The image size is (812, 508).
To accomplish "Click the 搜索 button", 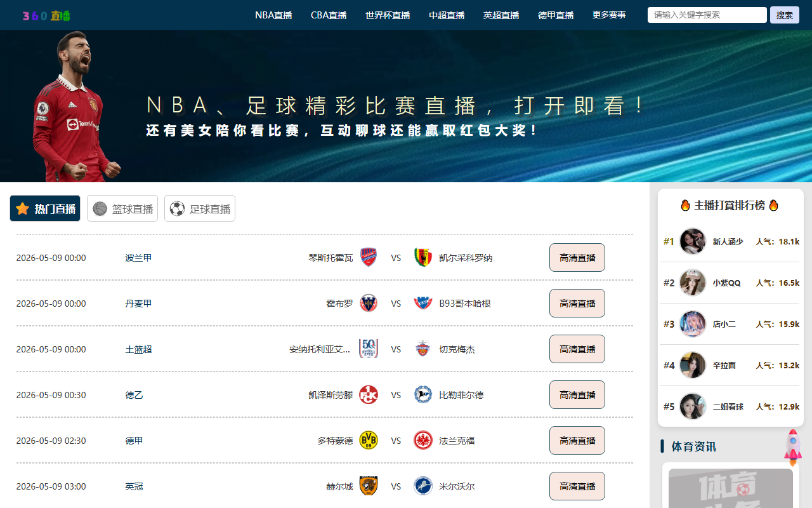I will pyautogui.click(x=785, y=15).
